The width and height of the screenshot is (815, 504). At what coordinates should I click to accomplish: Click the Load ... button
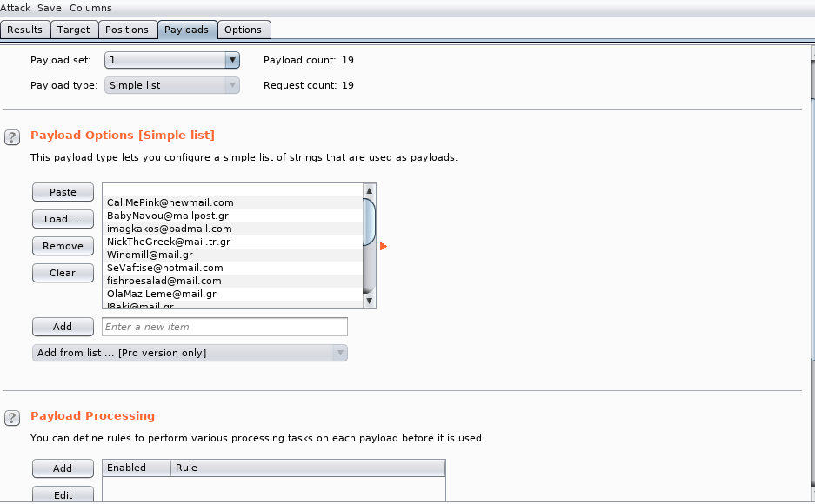click(x=63, y=219)
